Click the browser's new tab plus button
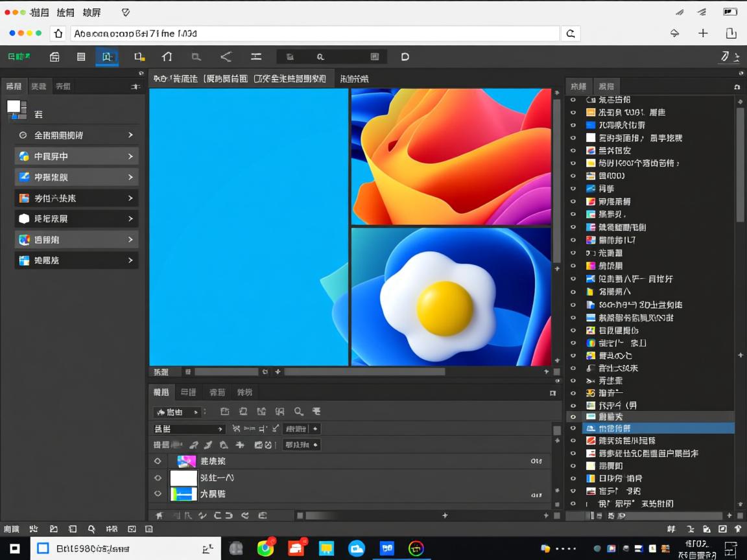Viewport: 747px width, 560px height. (x=702, y=33)
